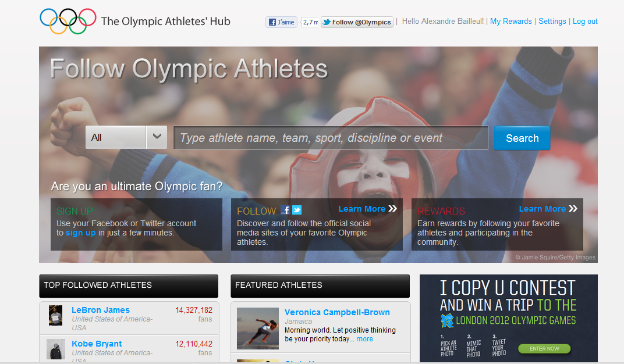This screenshot has width=624, height=364.
Task: Click LeBron James profile thumbnail
Action: tap(55, 315)
